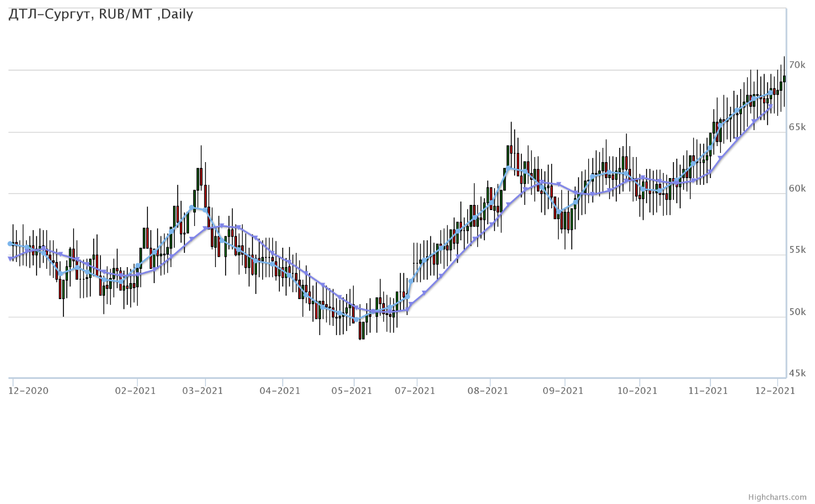Click the 02-2021 x-axis date label
The image size is (815, 504).
tap(135, 391)
